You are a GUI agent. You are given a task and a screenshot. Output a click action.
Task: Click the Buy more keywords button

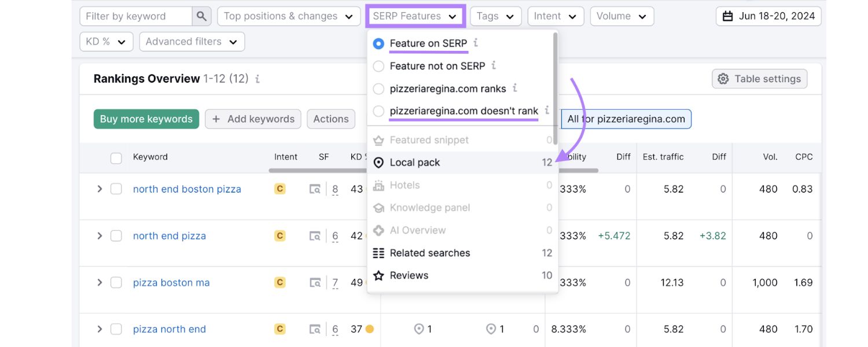click(146, 119)
